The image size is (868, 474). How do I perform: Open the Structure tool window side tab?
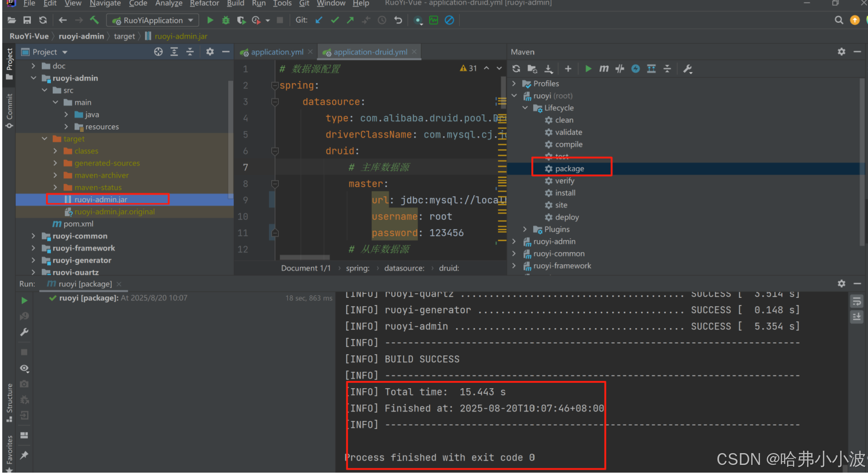(9, 402)
